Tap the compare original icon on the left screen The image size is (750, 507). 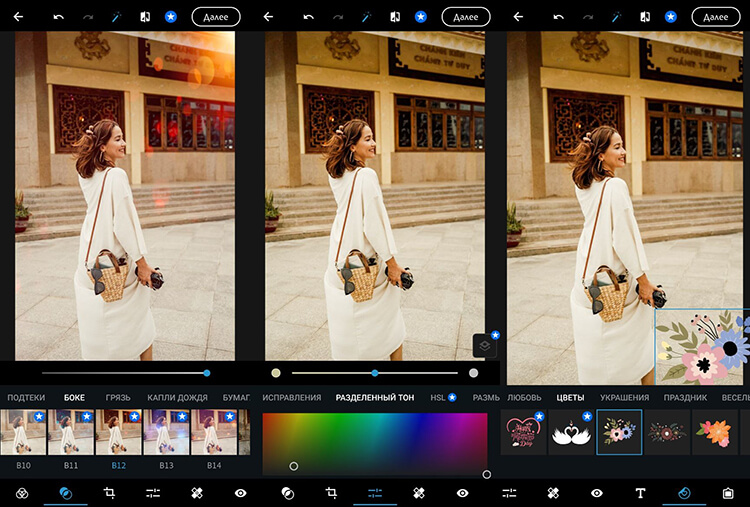click(x=145, y=17)
